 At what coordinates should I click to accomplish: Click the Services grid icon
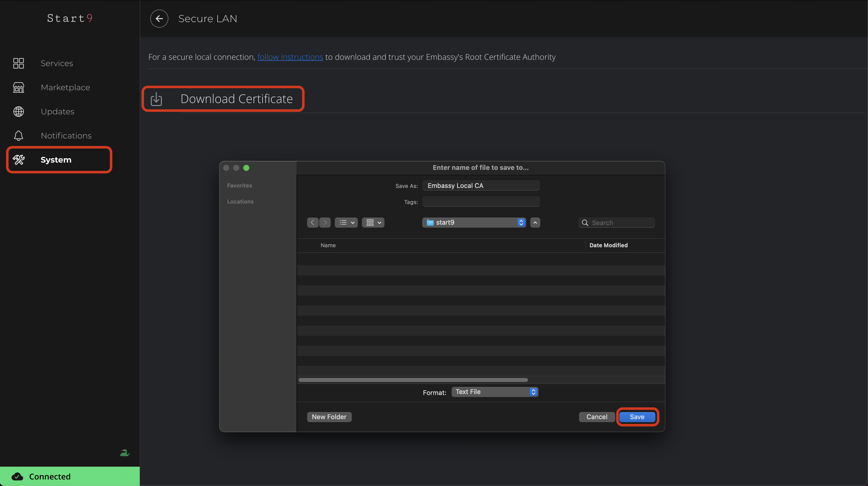(x=19, y=63)
